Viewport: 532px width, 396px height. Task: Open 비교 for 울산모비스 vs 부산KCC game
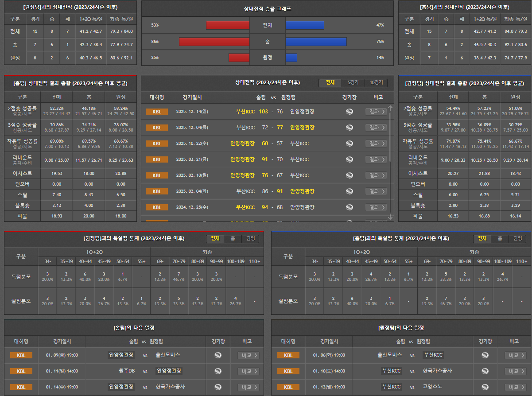[x=516, y=355]
